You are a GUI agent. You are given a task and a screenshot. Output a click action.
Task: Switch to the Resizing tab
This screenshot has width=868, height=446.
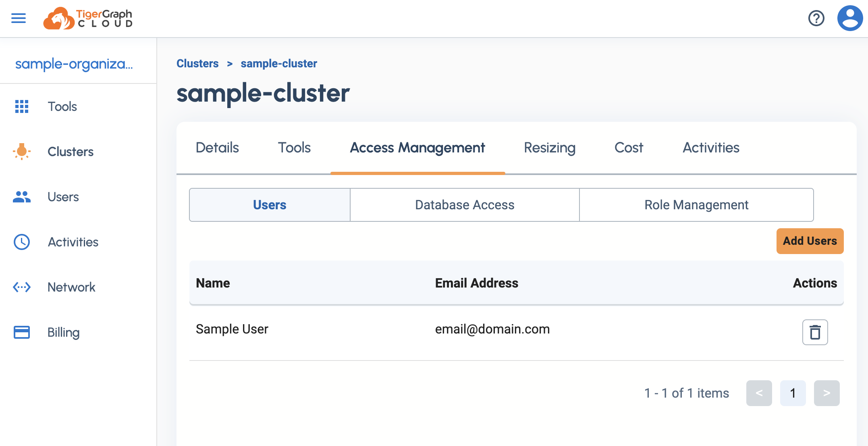click(x=549, y=148)
